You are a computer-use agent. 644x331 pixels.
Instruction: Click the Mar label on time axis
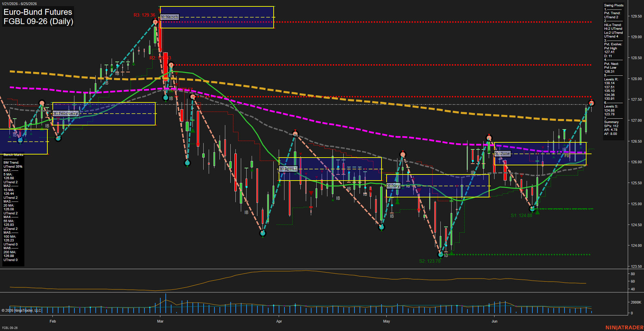pyautogui.click(x=160, y=321)
